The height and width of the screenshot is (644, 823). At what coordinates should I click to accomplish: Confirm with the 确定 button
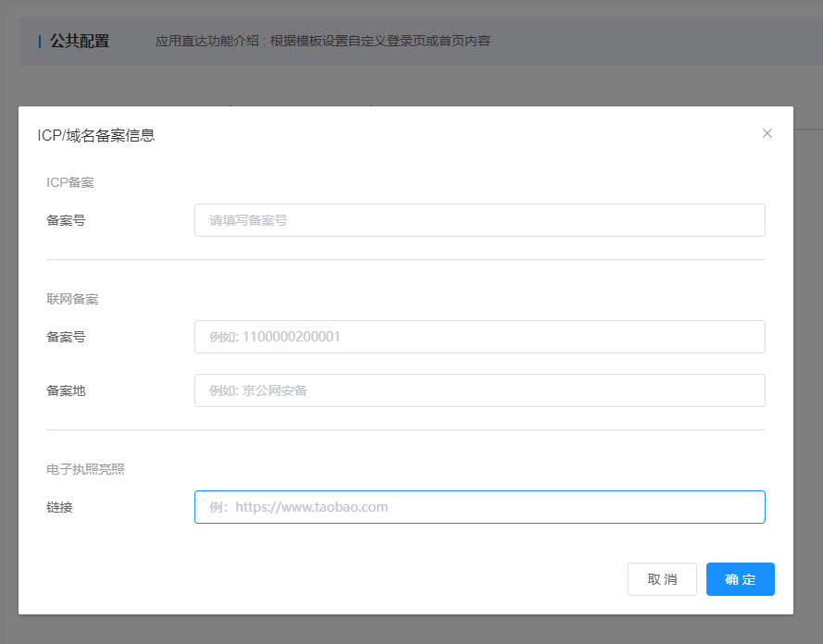(740, 579)
